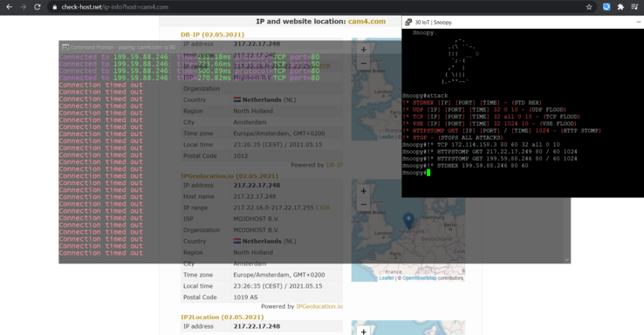Screen dimensions: 644x335
Task: Open the OpenStreetMap contributors link
Action: [x=420, y=278]
